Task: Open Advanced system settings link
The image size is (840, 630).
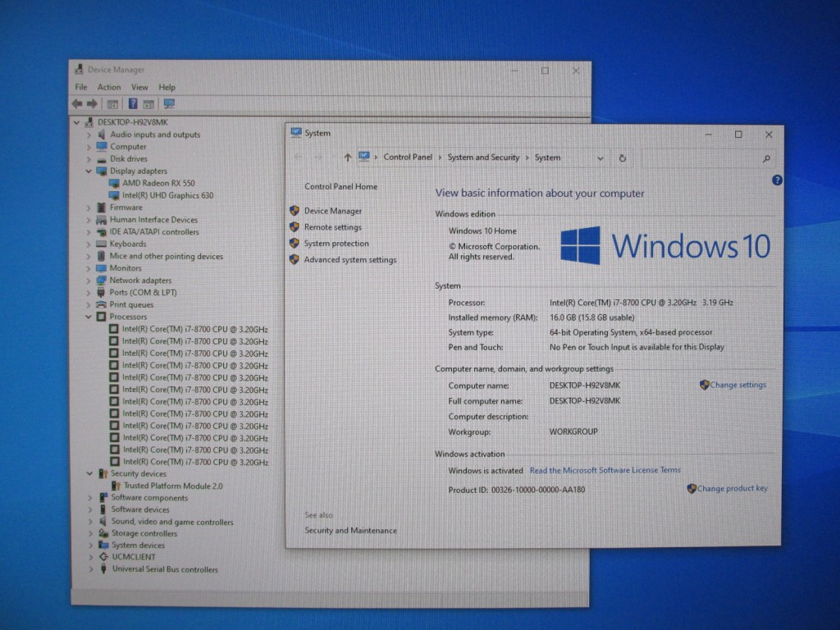Action: pos(350,260)
